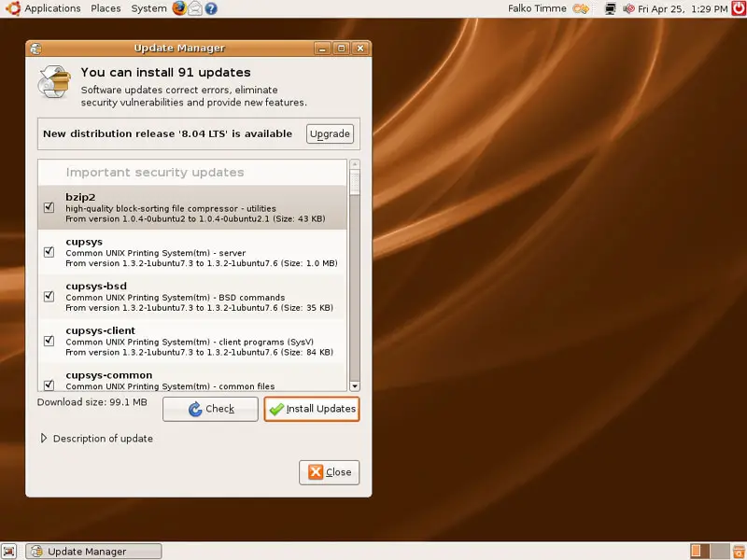
Task: Select the cupsys package name
Action: (x=84, y=242)
